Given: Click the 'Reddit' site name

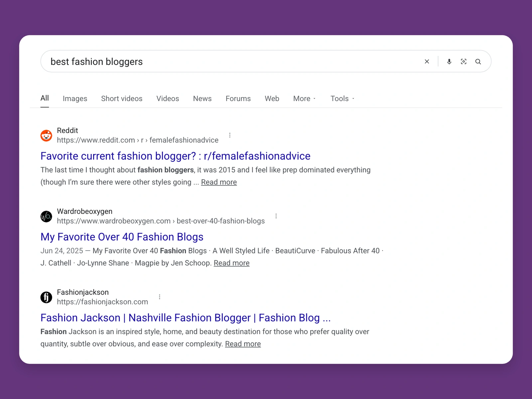Looking at the screenshot, I should pyautogui.click(x=67, y=130).
